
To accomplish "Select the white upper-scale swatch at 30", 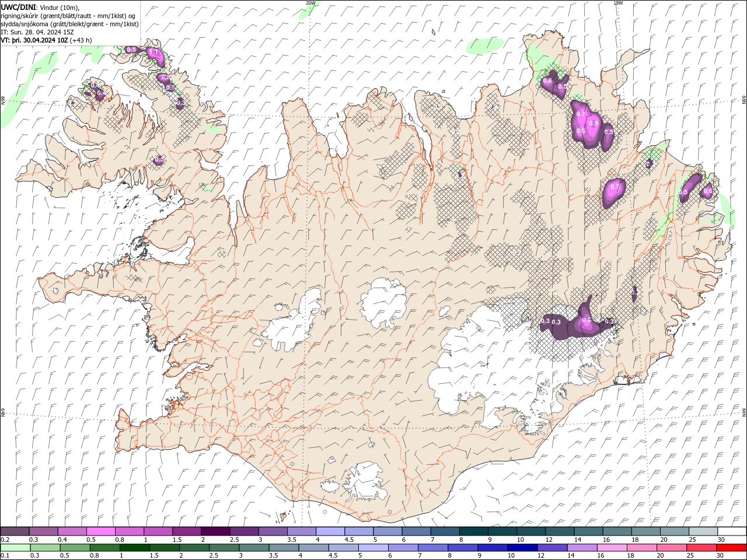I will point(731,531).
